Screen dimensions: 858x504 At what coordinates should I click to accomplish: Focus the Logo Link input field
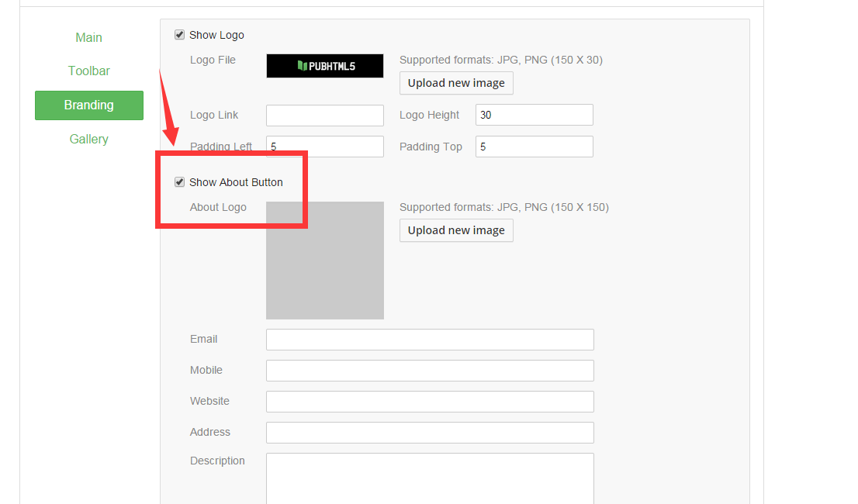pyautogui.click(x=325, y=116)
